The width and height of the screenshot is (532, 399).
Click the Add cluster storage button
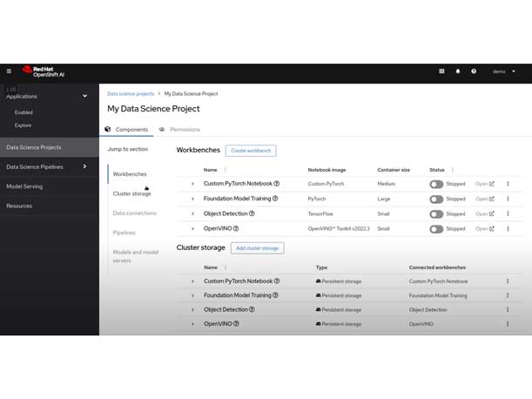point(257,248)
